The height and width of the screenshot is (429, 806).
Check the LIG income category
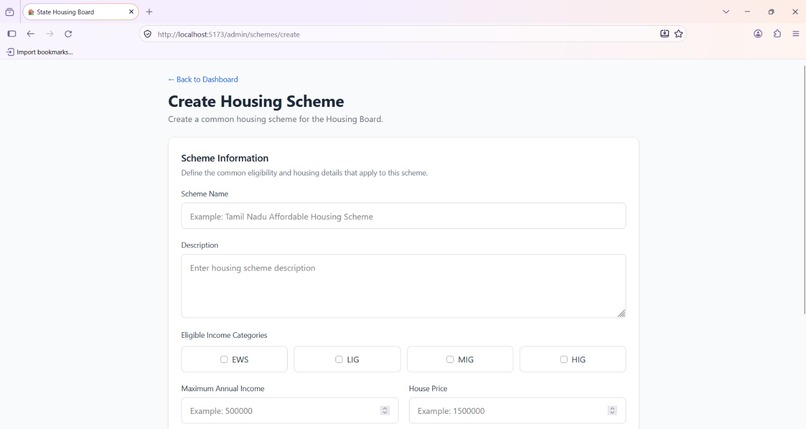click(339, 359)
